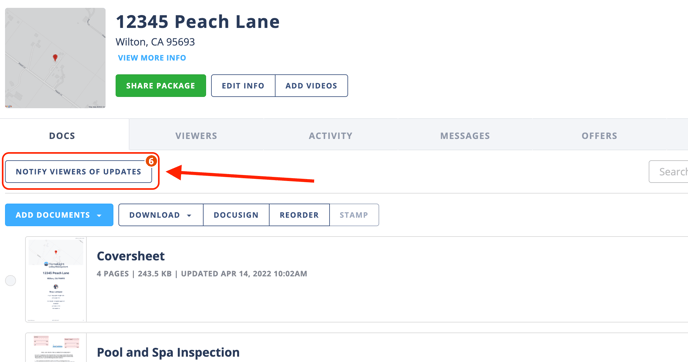Switch to the Viewers tab

pyautogui.click(x=196, y=136)
